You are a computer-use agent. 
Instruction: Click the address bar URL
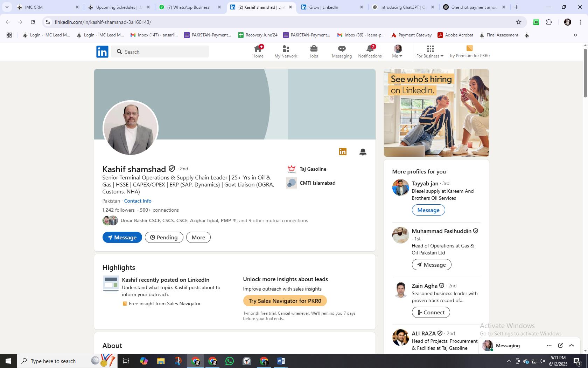point(103,22)
